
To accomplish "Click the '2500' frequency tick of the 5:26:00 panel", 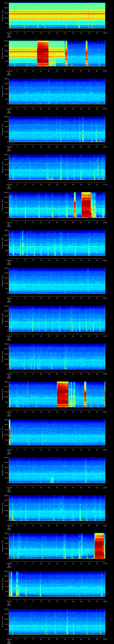I will [x=6, y=155].
